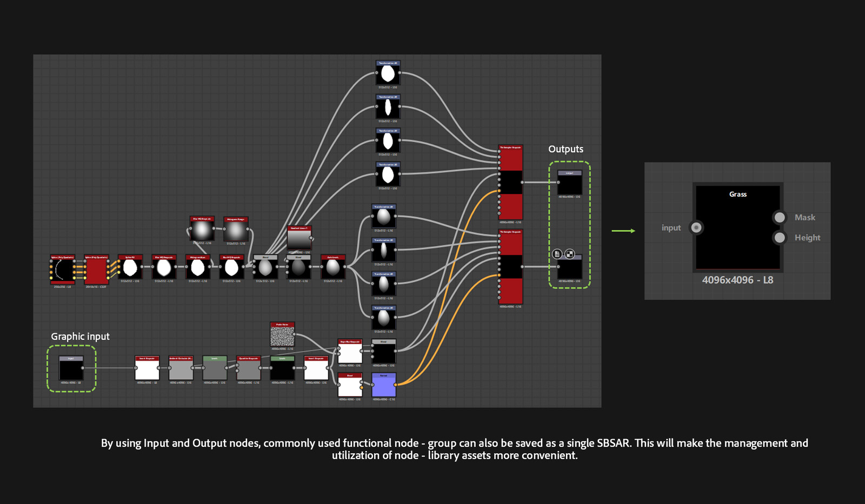This screenshot has height=504, width=865.
Task: Click the '4096x4096 - L8' label under Grass
Action: click(x=738, y=280)
